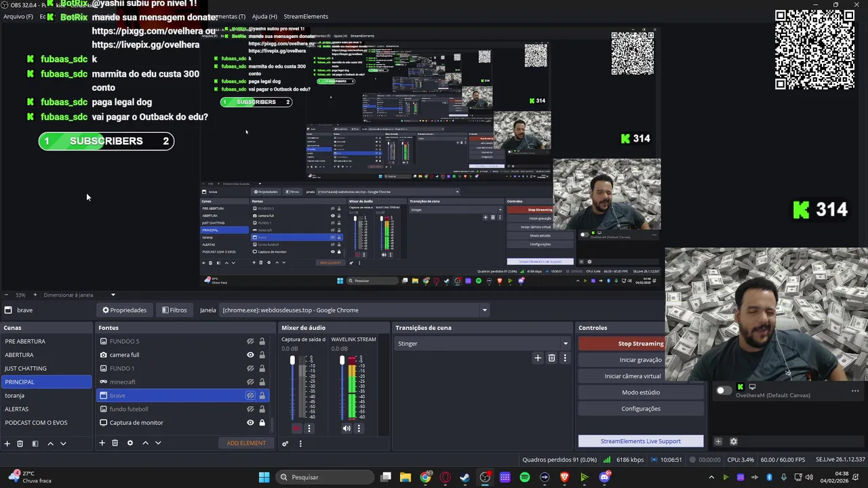Open StreamElements Live Support

click(641, 441)
